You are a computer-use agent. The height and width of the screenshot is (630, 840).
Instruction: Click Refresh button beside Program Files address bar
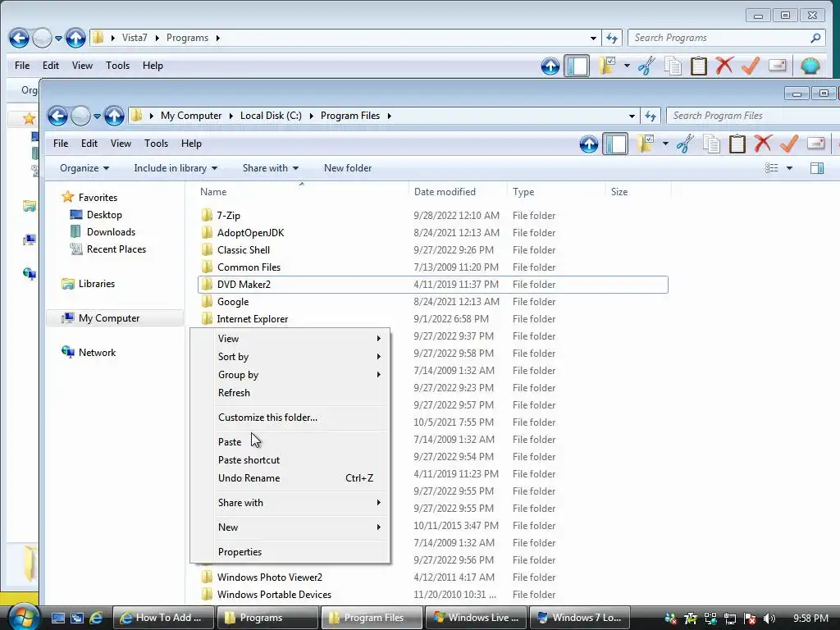[651, 116]
